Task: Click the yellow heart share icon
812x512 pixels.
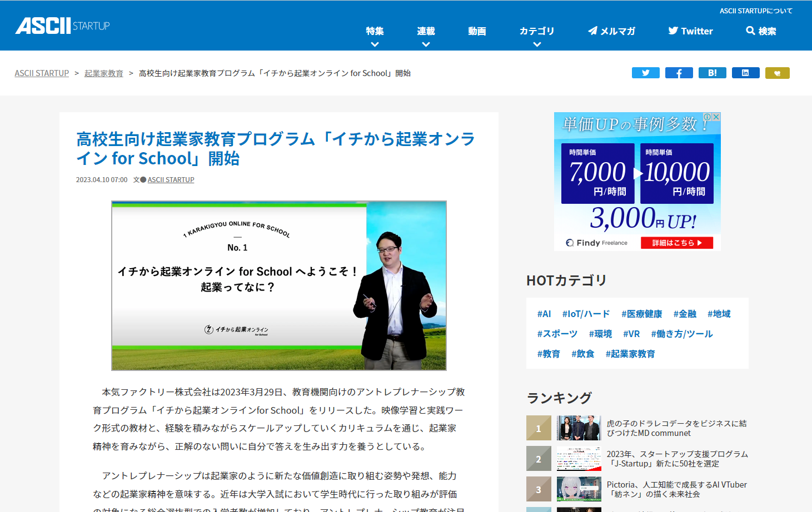Action: click(x=777, y=73)
